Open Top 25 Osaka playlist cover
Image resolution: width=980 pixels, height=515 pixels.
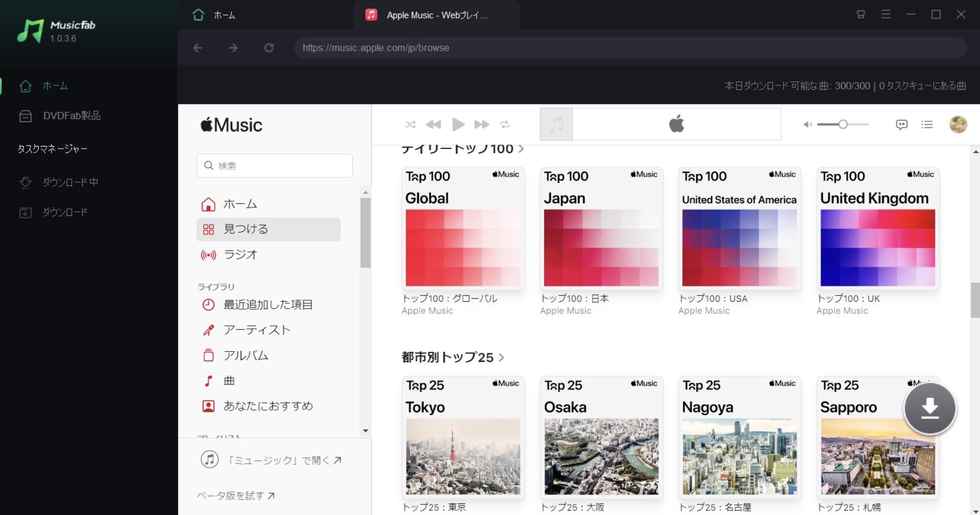601,437
